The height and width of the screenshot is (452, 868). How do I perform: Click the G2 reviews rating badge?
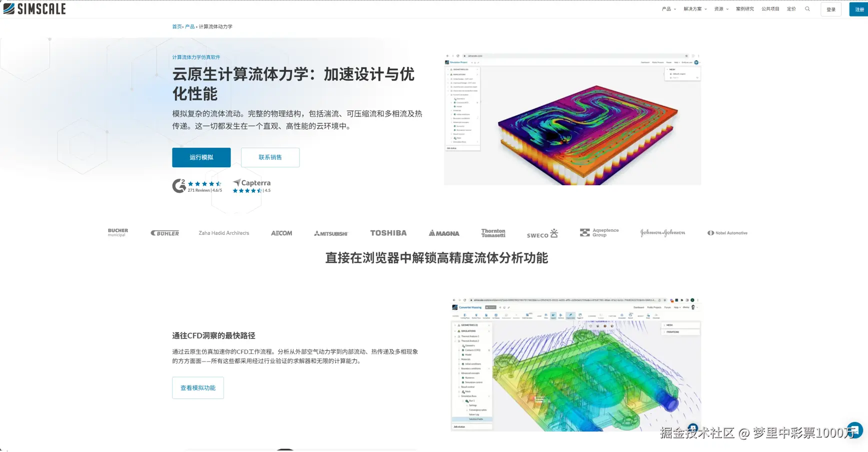(x=197, y=186)
